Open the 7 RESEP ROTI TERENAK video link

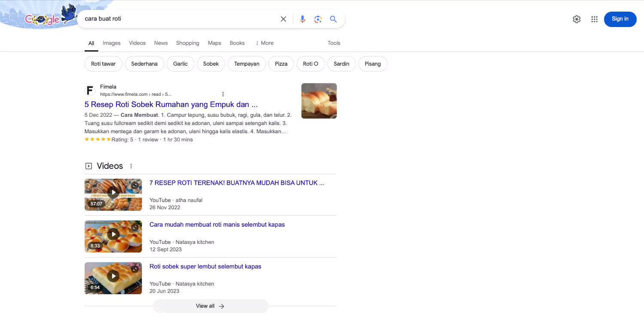tap(237, 183)
